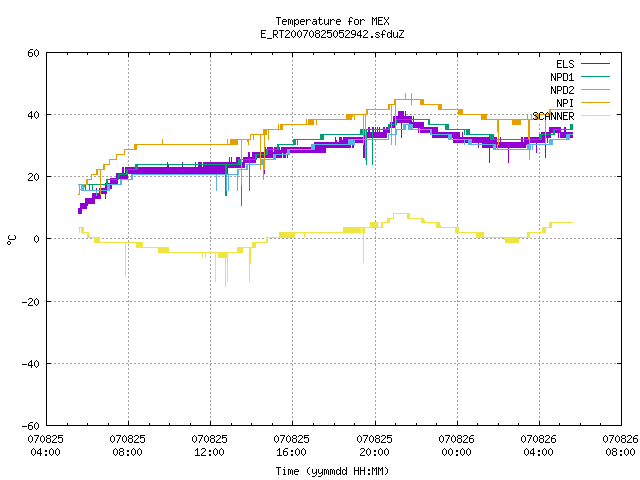640x480 pixels.
Task: Click the y-axis label 0
Action: click(37, 239)
